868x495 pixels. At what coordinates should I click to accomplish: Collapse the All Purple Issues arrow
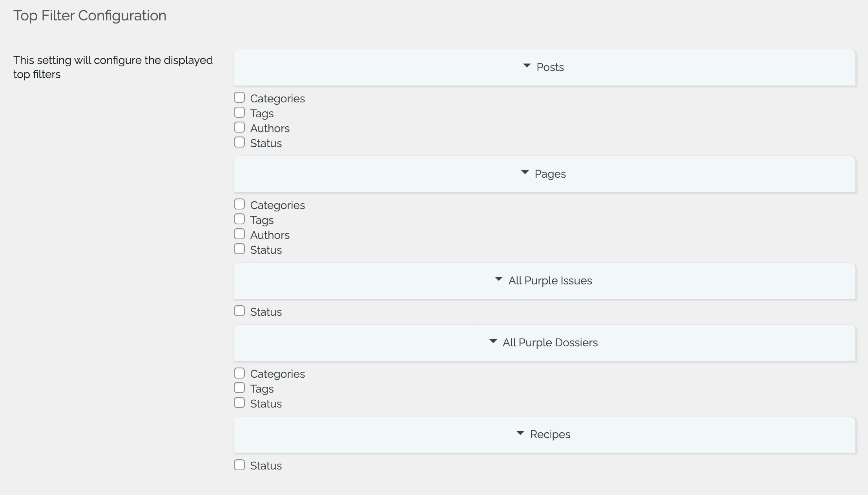coord(499,279)
